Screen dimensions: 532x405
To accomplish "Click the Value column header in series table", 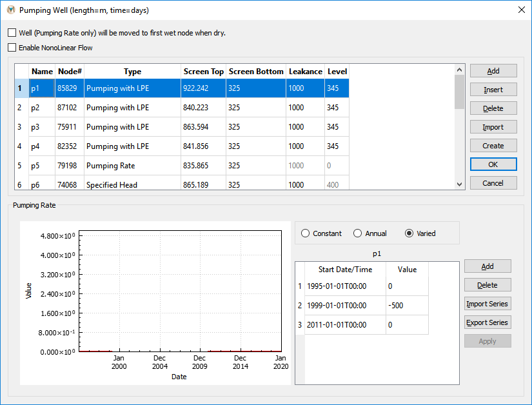I will pyautogui.click(x=407, y=270).
